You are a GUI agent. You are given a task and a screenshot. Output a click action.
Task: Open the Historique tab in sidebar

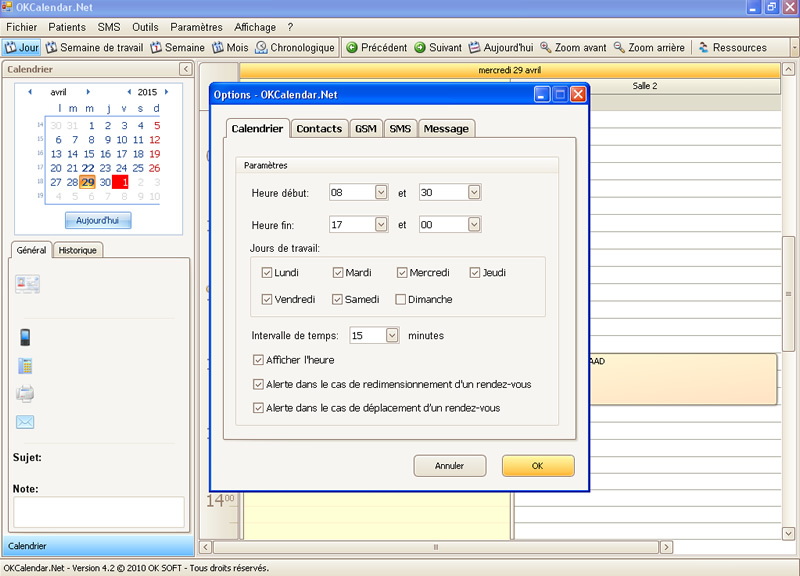pos(78,250)
